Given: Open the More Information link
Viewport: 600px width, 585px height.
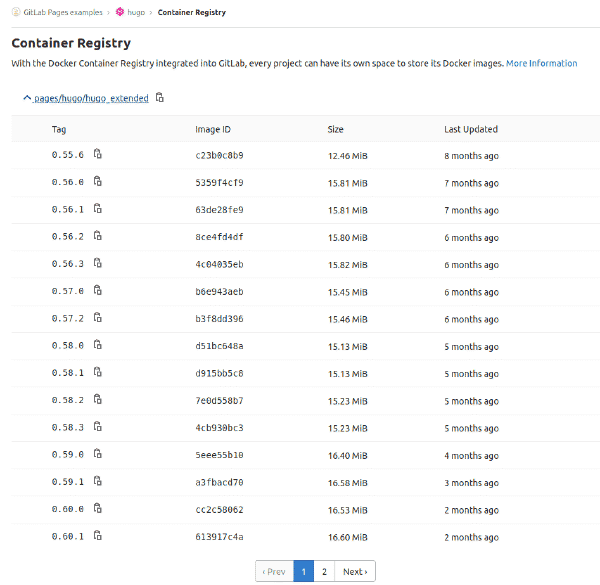Looking at the screenshot, I should [541, 63].
